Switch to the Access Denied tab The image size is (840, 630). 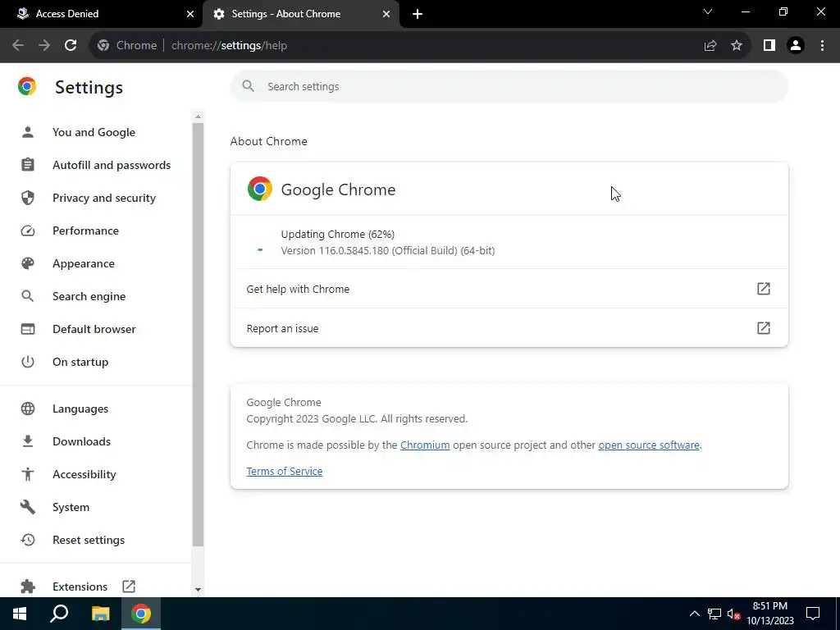[102, 14]
